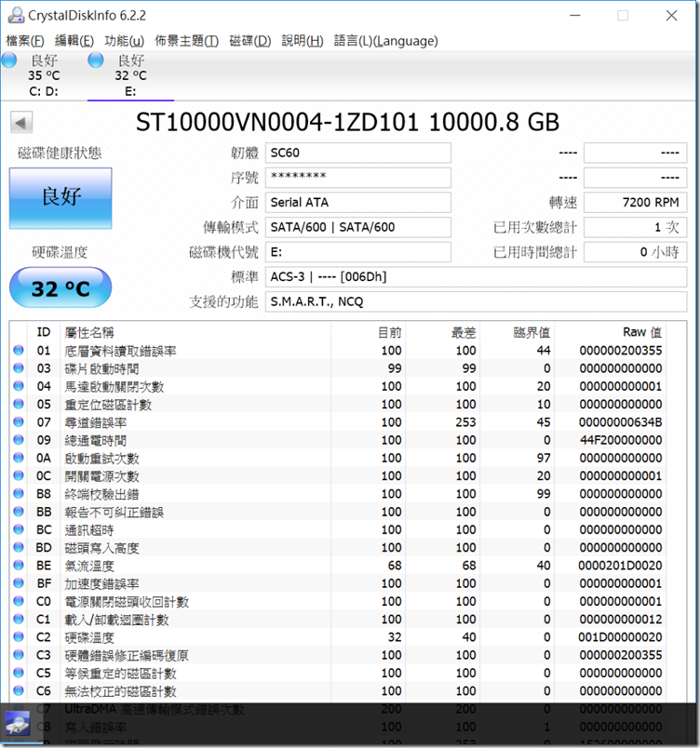This screenshot has height=748, width=700.
Task: Click status dot of attribute 07 尋道錯誤率
Action: pyautogui.click(x=19, y=421)
